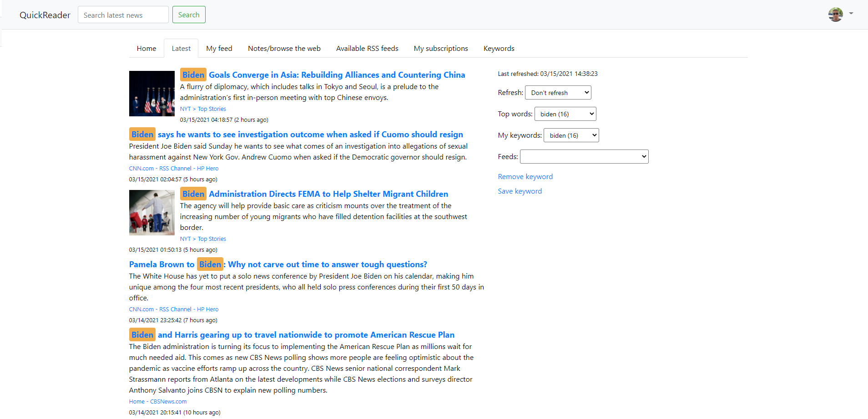868x419 pixels.
Task: Click CNN.com source link under Pamela Brown article
Action: point(174,309)
